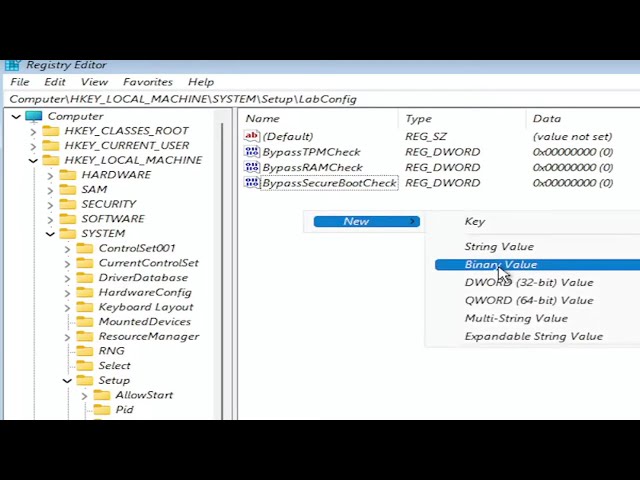Click the BypassSecureBootCheck DWORD icon
Screen dimensions: 640x480
(251, 182)
